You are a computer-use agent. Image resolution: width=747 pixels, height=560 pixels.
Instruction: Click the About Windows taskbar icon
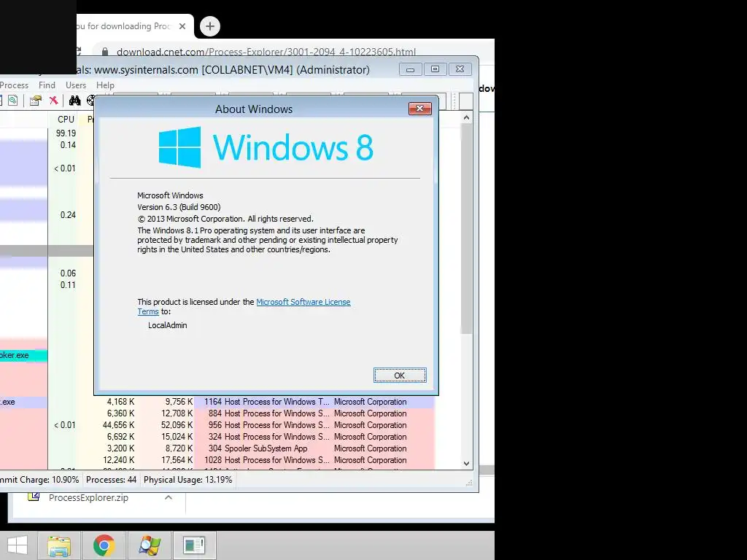[x=194, y=545]
